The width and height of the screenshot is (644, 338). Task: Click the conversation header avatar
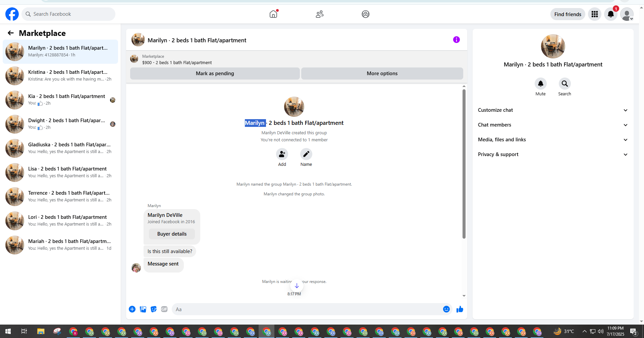[x=138, y=40]
